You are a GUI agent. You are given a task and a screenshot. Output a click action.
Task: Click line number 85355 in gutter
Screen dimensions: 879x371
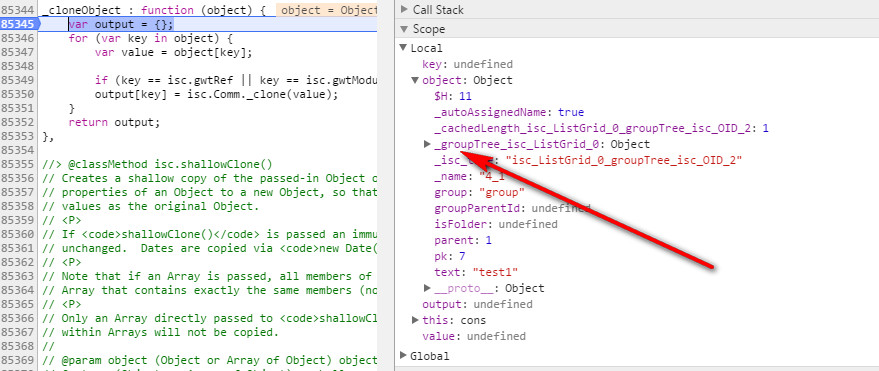pyautogui.click(x=18, y=165)
